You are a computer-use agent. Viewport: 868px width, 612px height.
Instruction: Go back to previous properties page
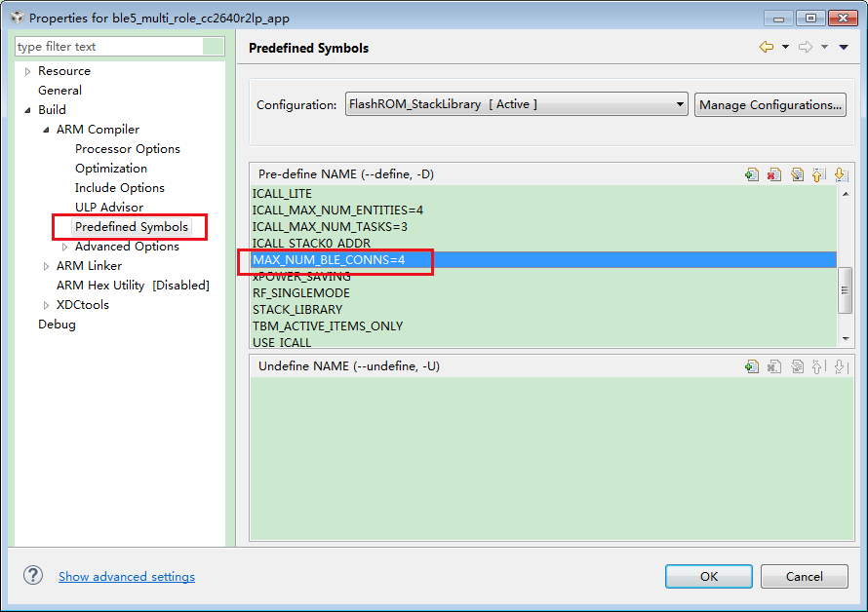(767, 47)
